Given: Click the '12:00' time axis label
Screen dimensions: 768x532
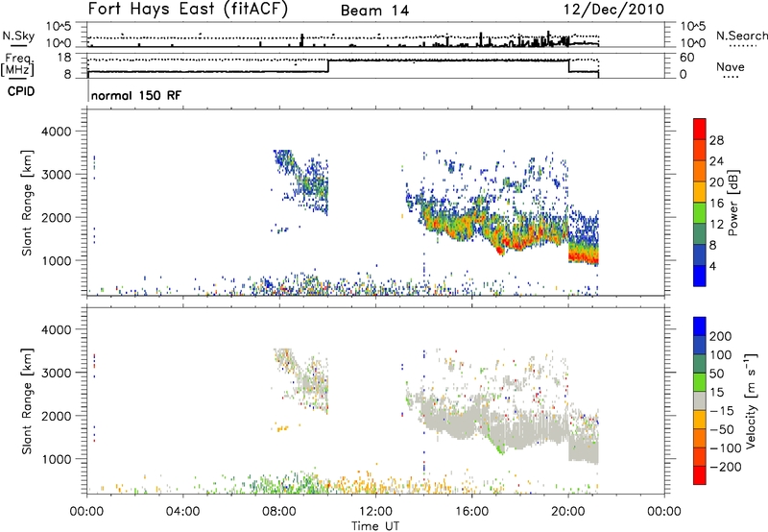Looking at the screenshot, I should pyautogui.click(x=375, y=512).
